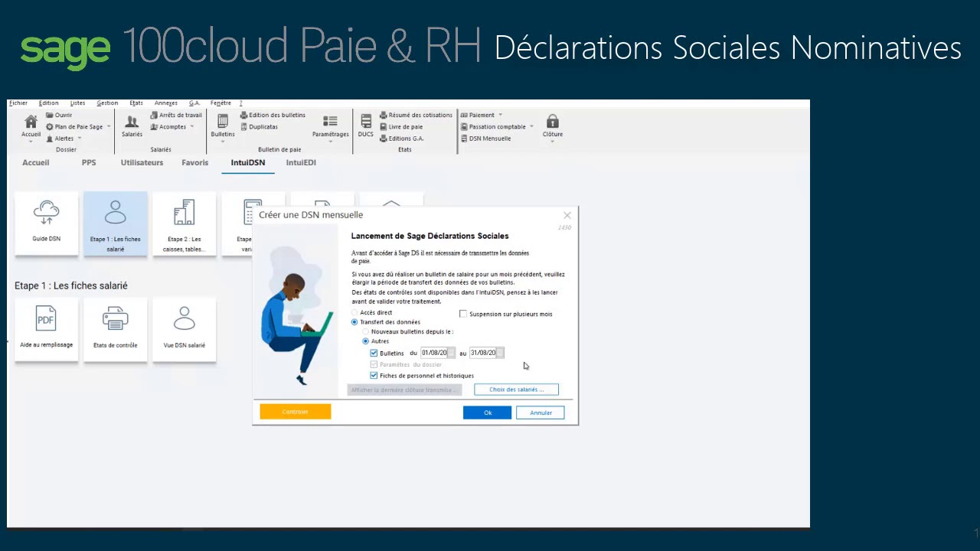The image size is (980, 551).
Task: Open Résumé des cotisations
Action: click(x=416, y=115)
